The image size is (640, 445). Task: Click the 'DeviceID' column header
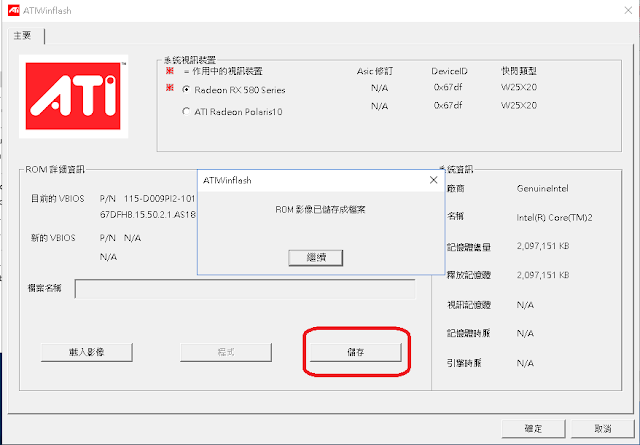coord(449,71)
